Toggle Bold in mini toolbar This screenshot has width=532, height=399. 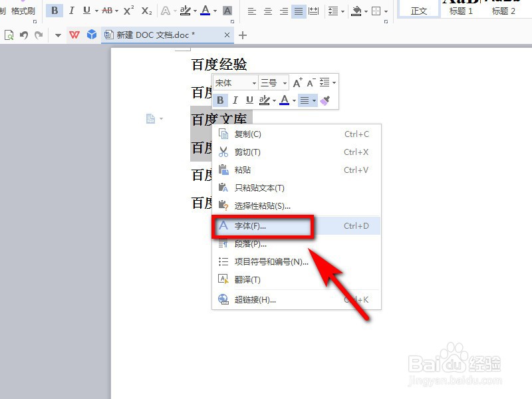220,100
